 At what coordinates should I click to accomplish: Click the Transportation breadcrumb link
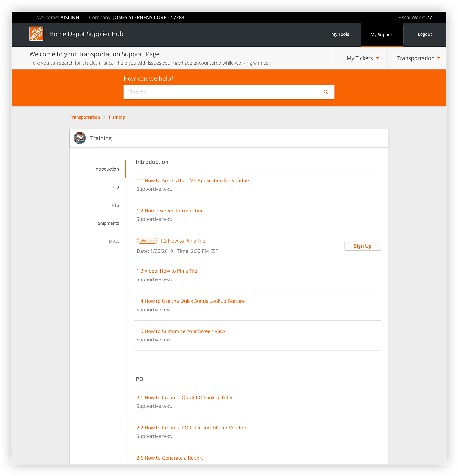[85, 117]
